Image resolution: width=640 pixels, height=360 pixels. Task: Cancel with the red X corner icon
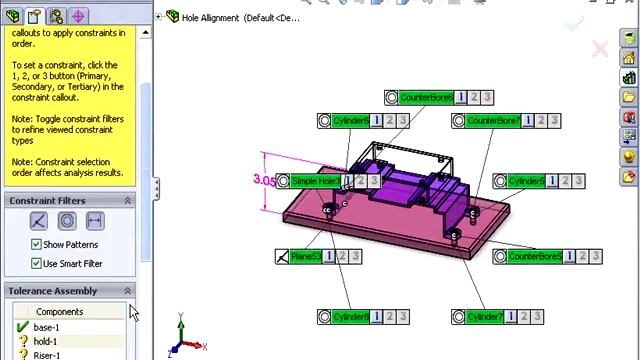pyautogui.click(x=600, y=49)
